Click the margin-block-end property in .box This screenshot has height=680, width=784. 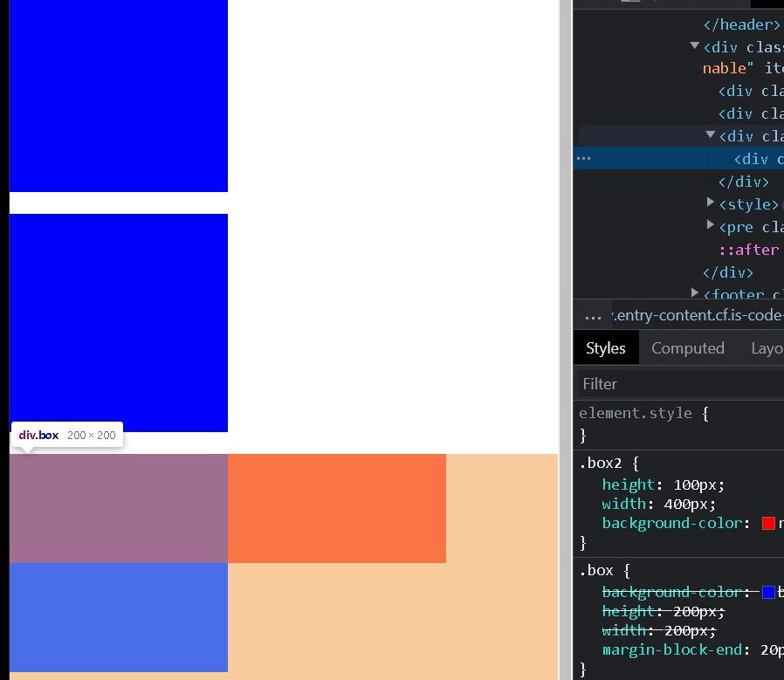pos(672,650)
